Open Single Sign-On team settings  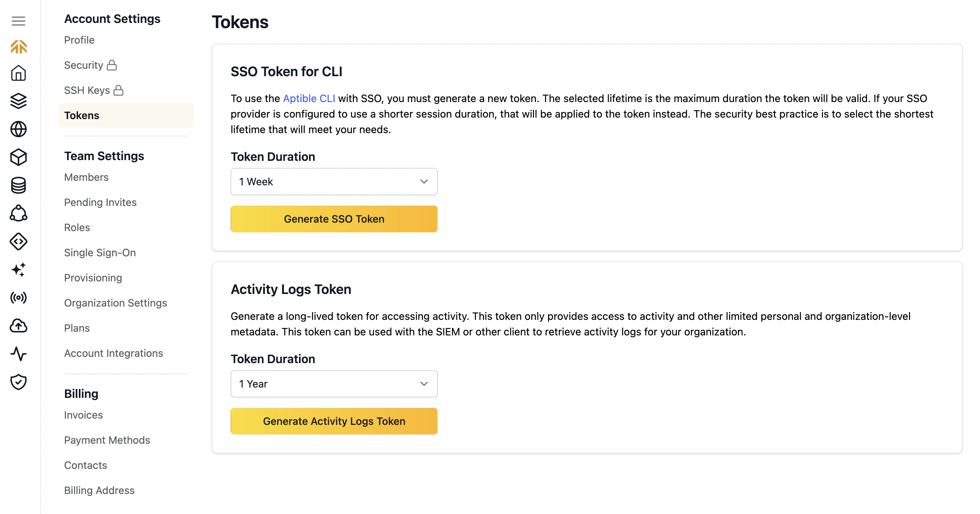point(100,253)
